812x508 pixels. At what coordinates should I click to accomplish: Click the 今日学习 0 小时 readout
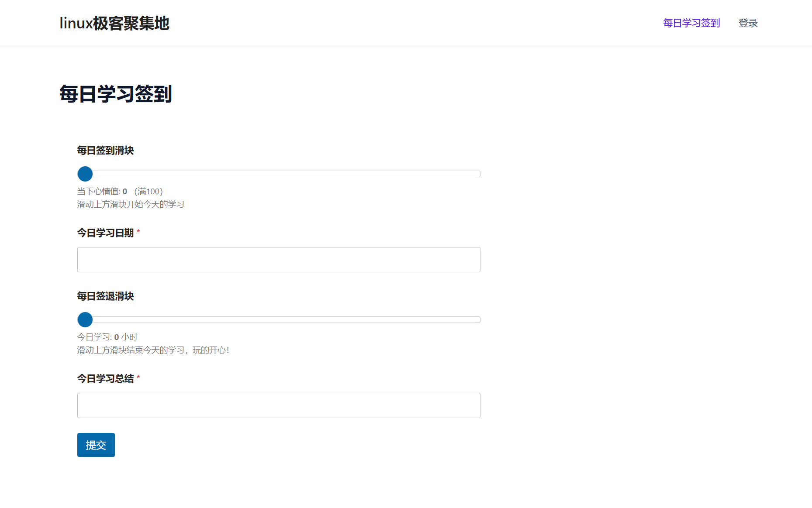(107, 337)
